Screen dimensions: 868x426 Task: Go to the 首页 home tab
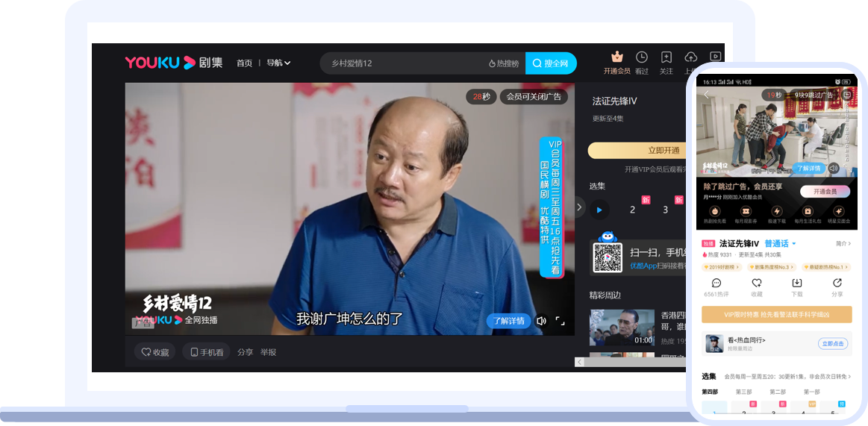(x=244, y=63)
